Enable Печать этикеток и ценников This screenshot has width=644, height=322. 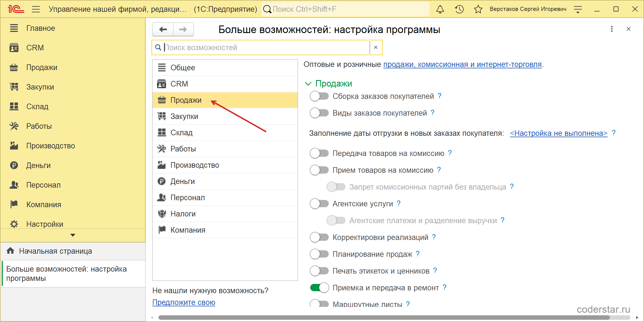[319, 271]
